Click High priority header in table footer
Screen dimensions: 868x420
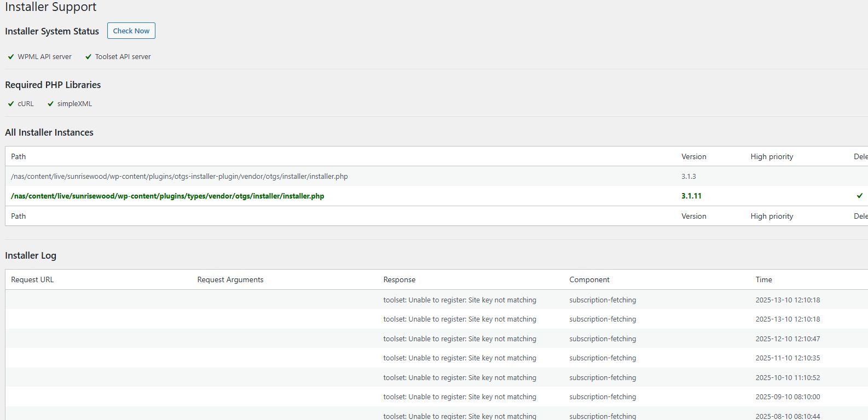pos(772,216)
